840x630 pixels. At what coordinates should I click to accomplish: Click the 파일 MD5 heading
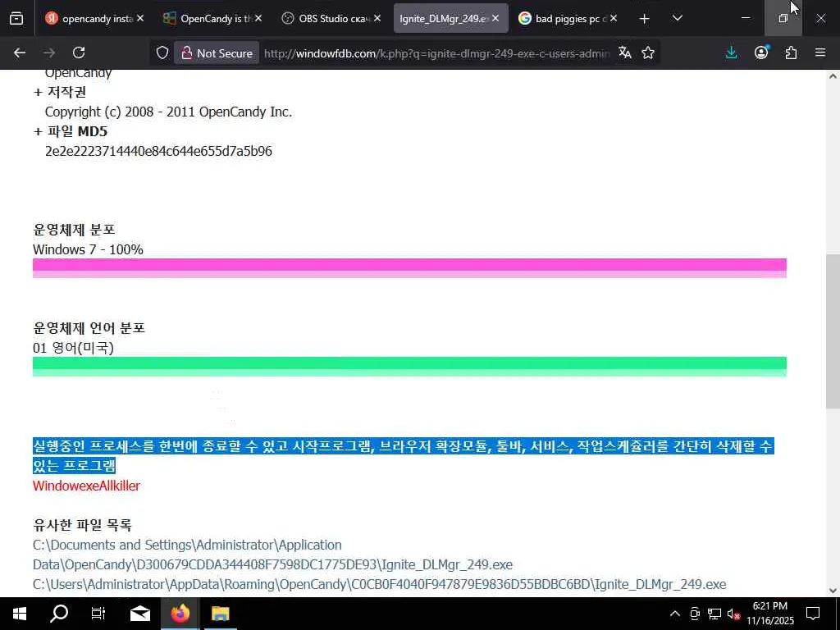point(77,132)
